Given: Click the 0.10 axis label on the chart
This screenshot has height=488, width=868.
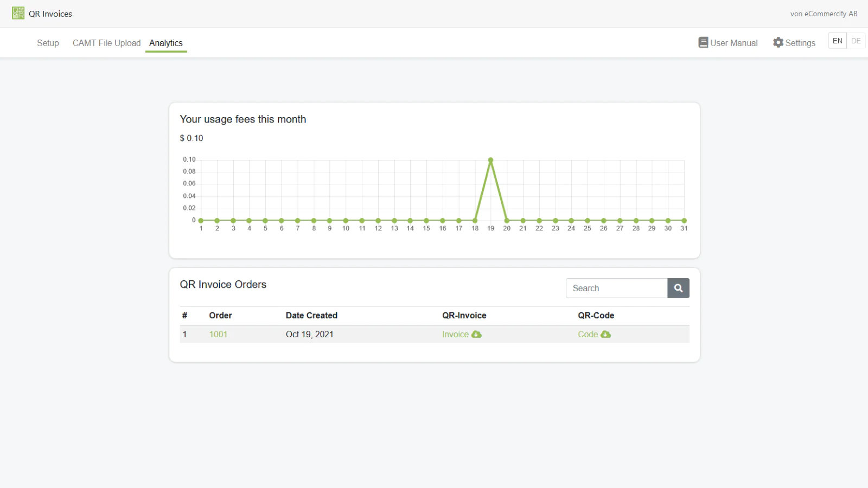Looking at the screenshot, I should click(x=188, y=159).
